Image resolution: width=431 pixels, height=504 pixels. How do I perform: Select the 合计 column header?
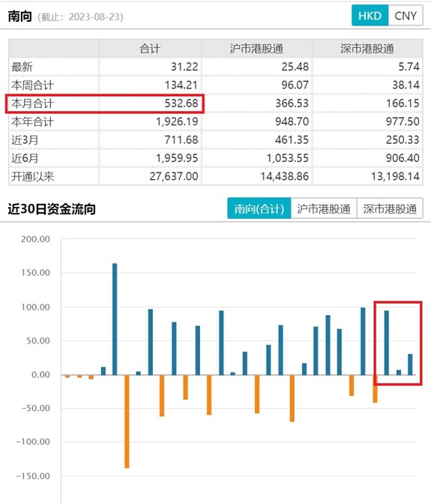[x=150, y=49]
